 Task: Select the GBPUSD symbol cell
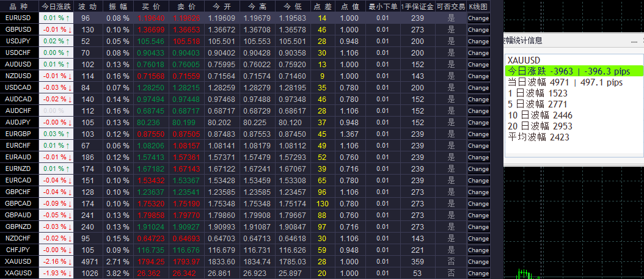point(18,29)
